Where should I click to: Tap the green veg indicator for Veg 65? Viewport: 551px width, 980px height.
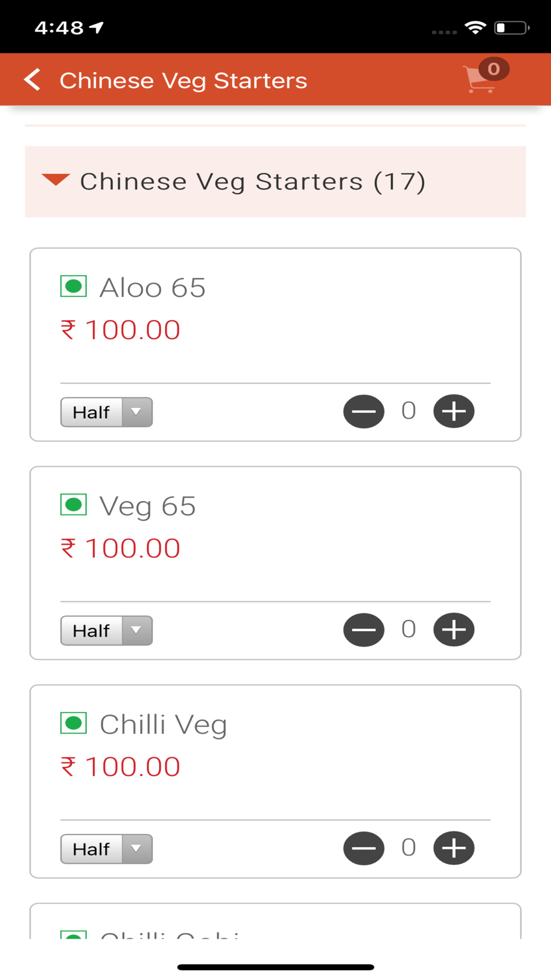(x=73, y=505)
